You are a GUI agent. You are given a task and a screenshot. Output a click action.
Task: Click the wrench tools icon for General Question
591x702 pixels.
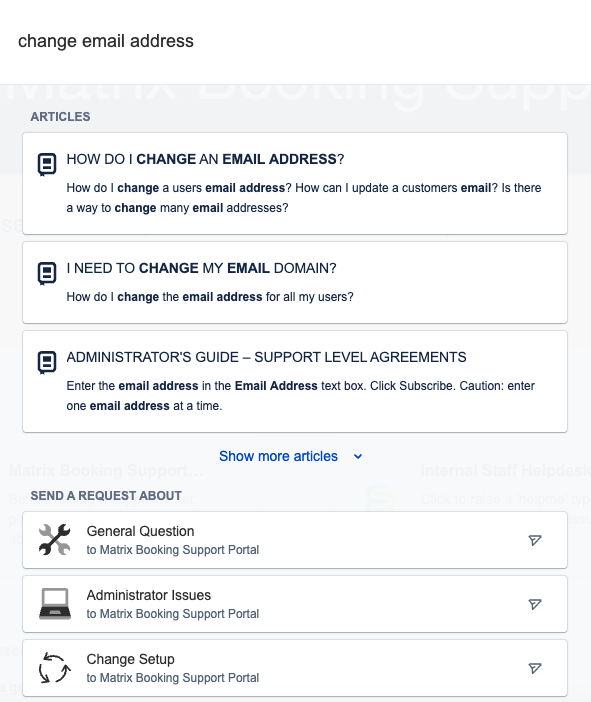tap(55, 539)
